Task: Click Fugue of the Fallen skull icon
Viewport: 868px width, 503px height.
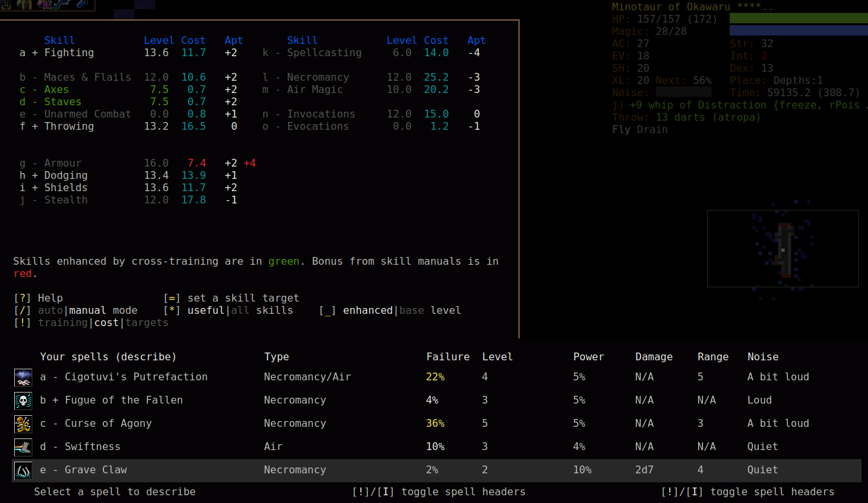Action: 23,400
